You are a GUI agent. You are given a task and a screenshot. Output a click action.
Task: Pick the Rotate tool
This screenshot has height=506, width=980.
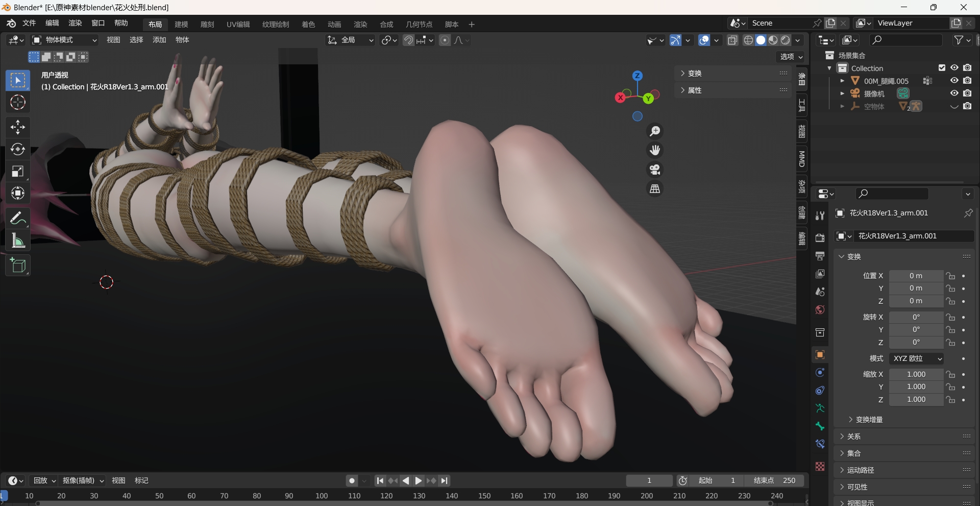[18, 149]
